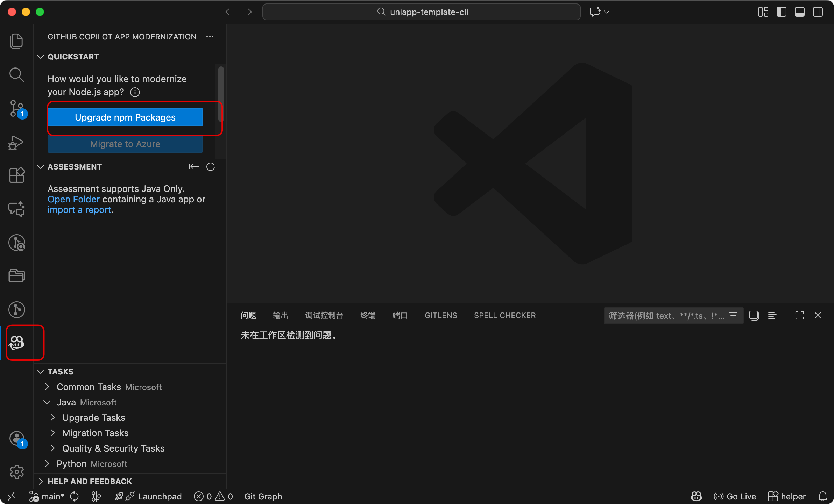834x504 pixels.
Task: Open Run and Debug view
Action: [x=16, y=143]
